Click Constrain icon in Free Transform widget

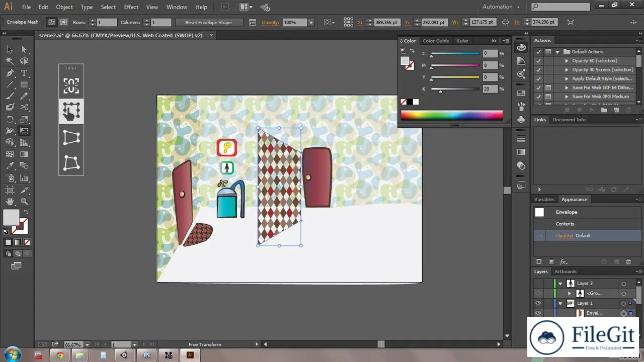click(x=71, y=85)
